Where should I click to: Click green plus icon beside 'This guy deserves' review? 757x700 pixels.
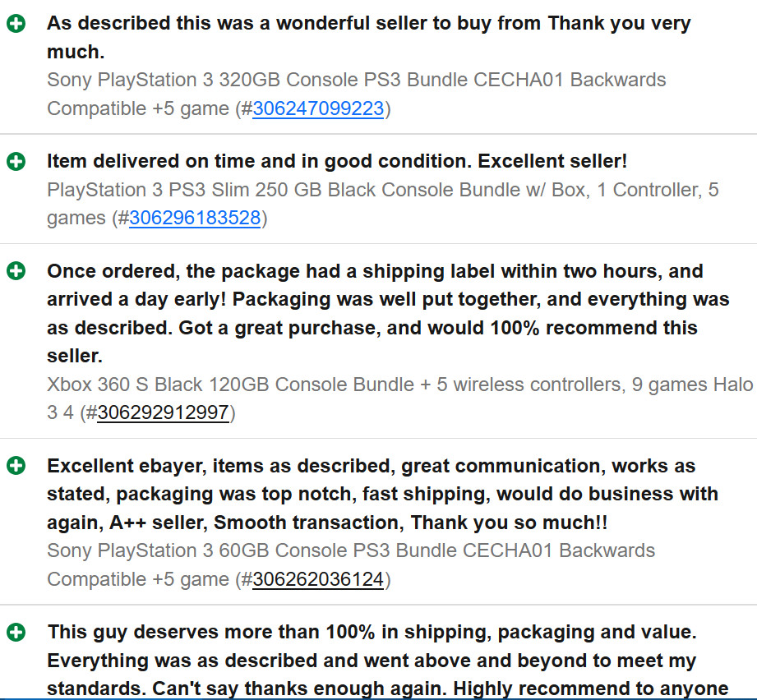pos(16,632)
